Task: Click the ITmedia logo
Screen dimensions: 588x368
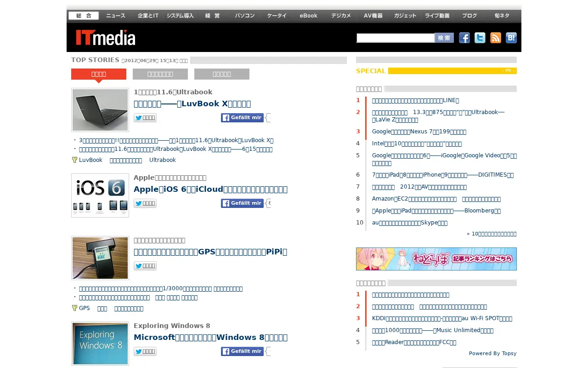Action: pyautogui.click(x=106, y=37)
